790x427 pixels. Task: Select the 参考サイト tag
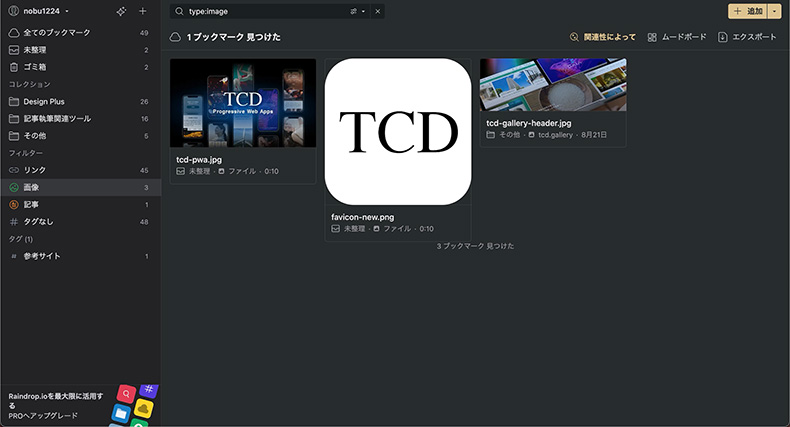[81, 256]
